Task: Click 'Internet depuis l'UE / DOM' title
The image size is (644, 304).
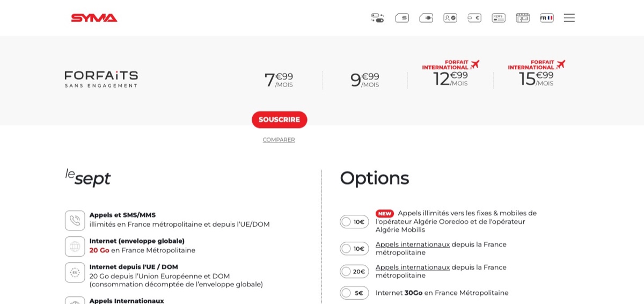Action: tap(134, 267)
